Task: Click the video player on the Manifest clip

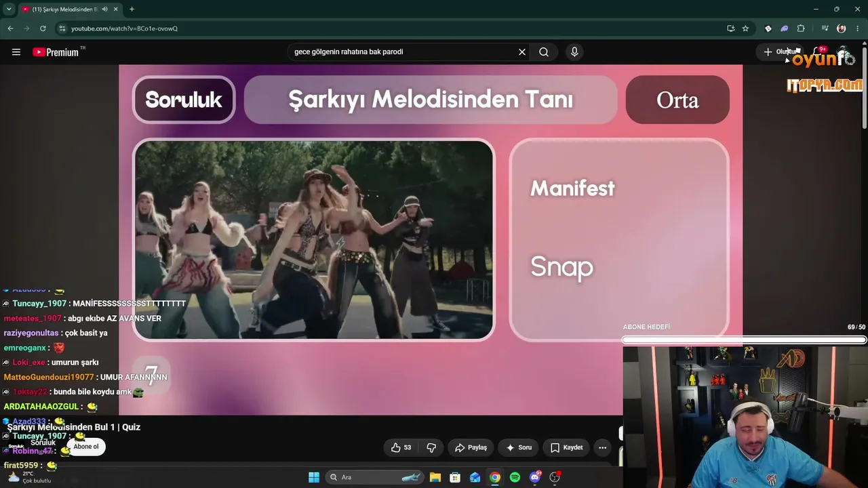Action: (314, 240)
